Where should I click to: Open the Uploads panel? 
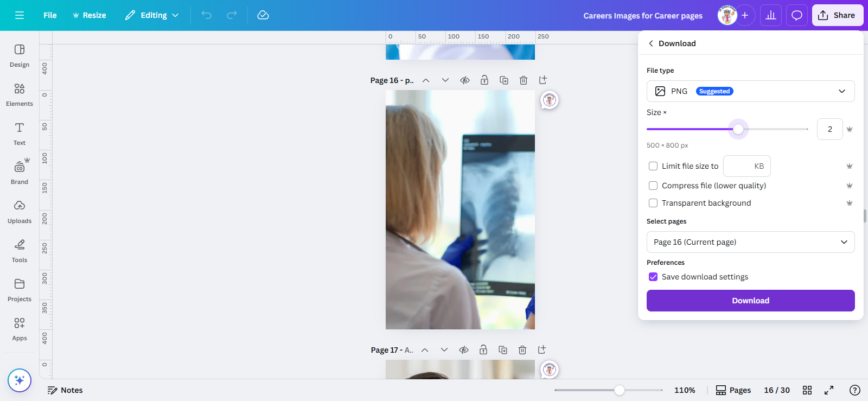click(20, 212)
